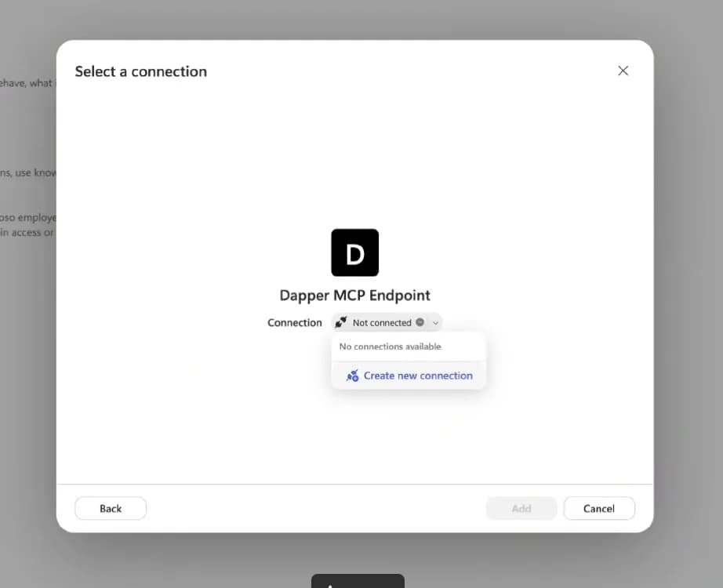The width and height of the screenshot is (723, 588).
Task: Choose Create new connection
Action: pos(409,376)
